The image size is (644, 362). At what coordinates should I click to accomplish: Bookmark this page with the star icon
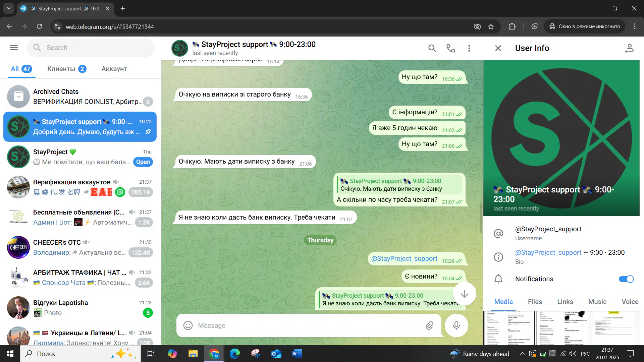(x=491, y=26)
